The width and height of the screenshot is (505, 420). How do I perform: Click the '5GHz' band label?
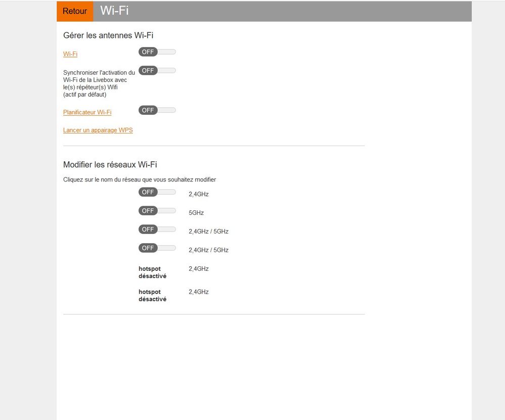tap(196, 213)
